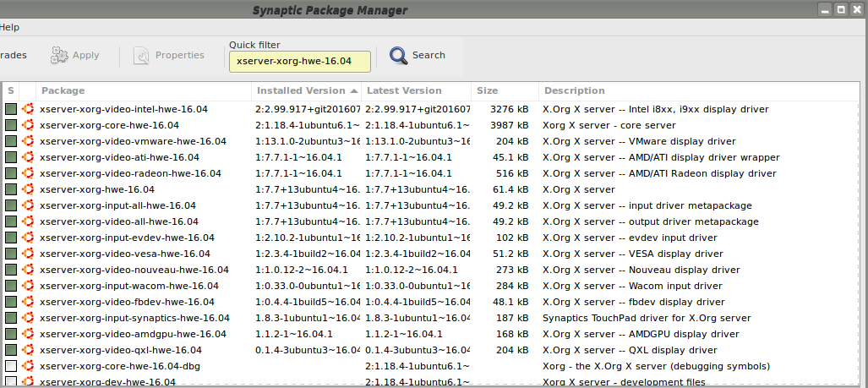This screenshot has width=868, height=388.
Task: Toggle status checkbox for xserver-xorg-input-evdev-hwe-16.04
Action: pyautogui.click(x=11, y=238)
